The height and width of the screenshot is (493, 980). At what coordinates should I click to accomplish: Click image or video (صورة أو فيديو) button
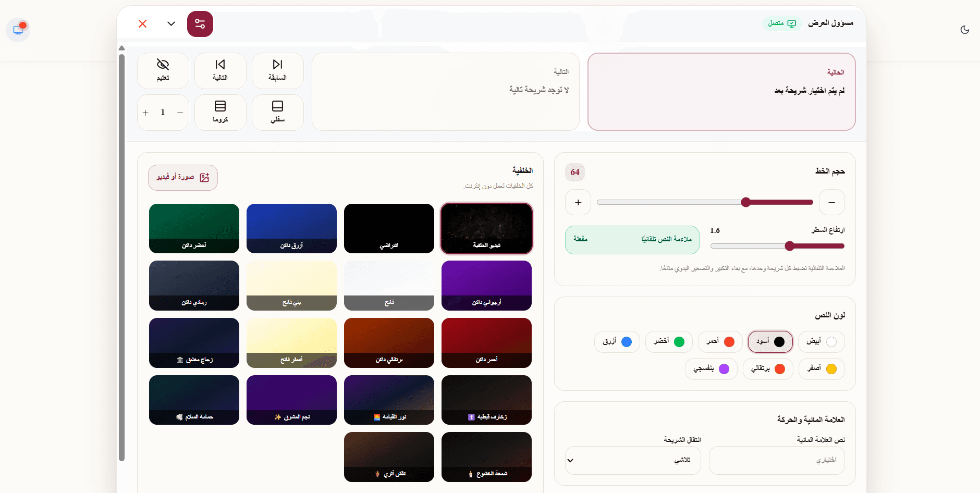(x=183, y=178)
